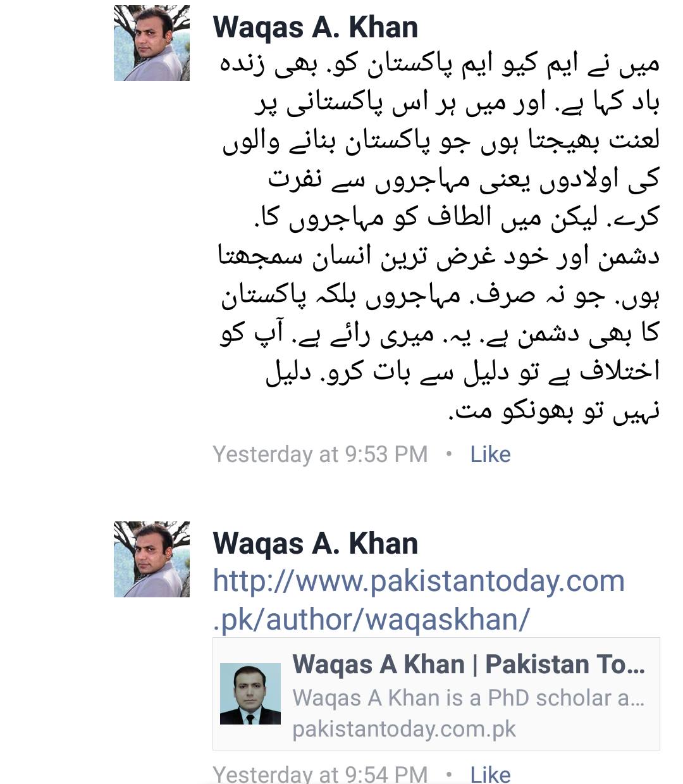Click the dot separator before the 9:54 PM Like
This screenshot has height=784, width=683.
pos(449,774)
